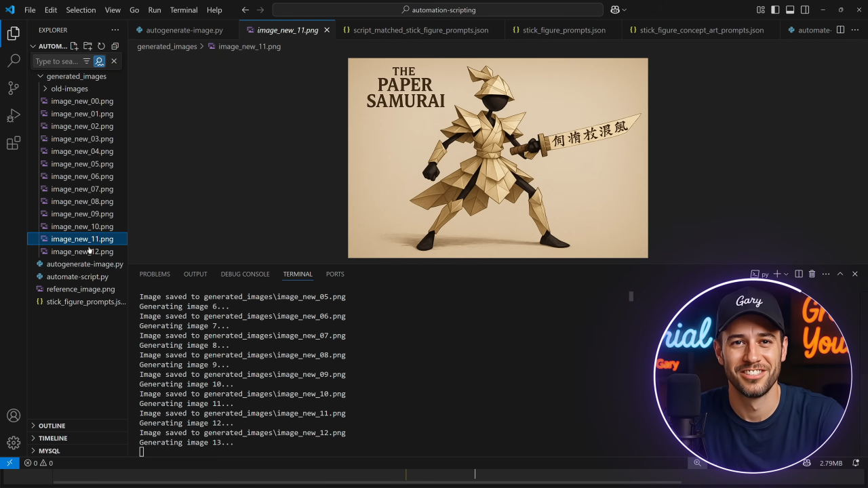This screenshot has height=488, width=868.
Task: Go back using the title bar arrow
Action: coord(245,10)
